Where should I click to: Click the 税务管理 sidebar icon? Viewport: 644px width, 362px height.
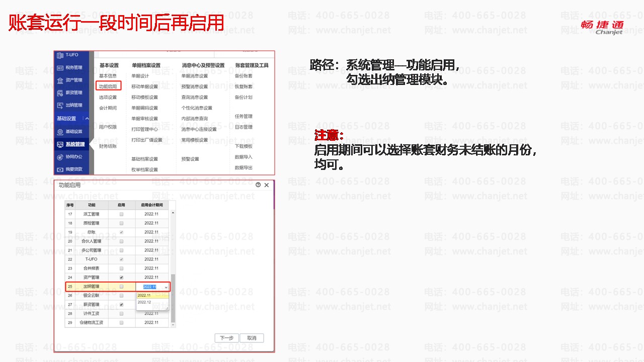point(60,67)
